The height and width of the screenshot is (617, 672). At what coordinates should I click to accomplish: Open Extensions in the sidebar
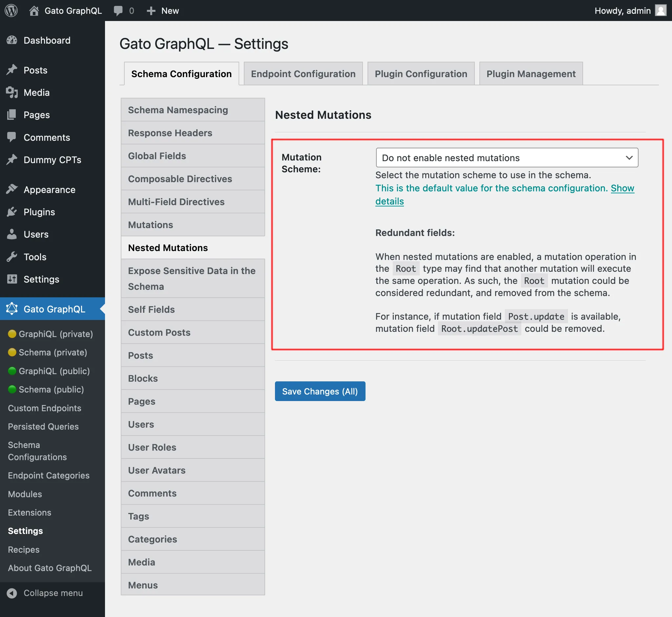(30, 513)
